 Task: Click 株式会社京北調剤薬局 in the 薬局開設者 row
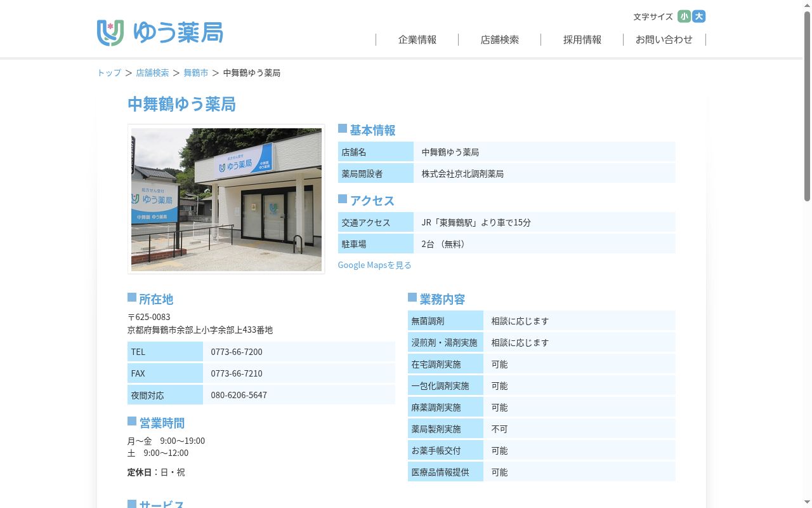[x=462, y=173]
